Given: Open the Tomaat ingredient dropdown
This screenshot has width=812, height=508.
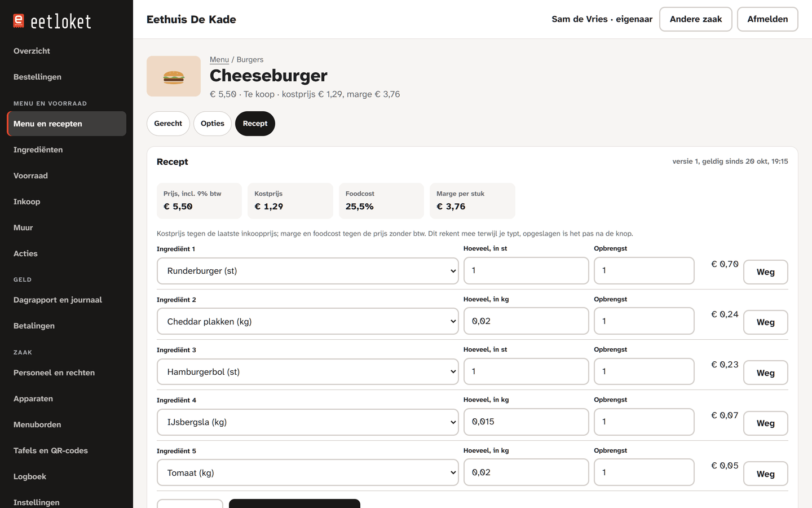Looking at the screenshot, I should pos(308,473).
